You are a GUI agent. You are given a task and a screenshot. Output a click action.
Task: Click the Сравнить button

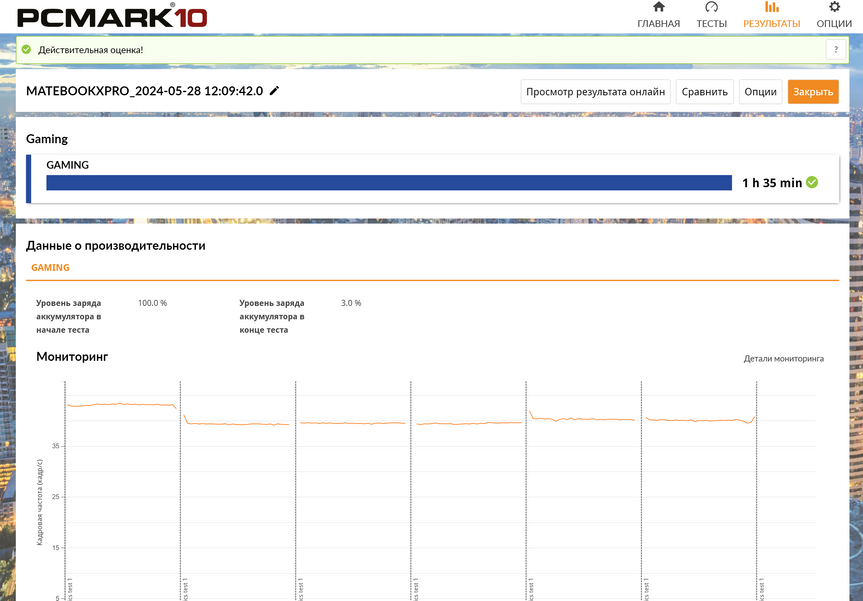(704, 92)
